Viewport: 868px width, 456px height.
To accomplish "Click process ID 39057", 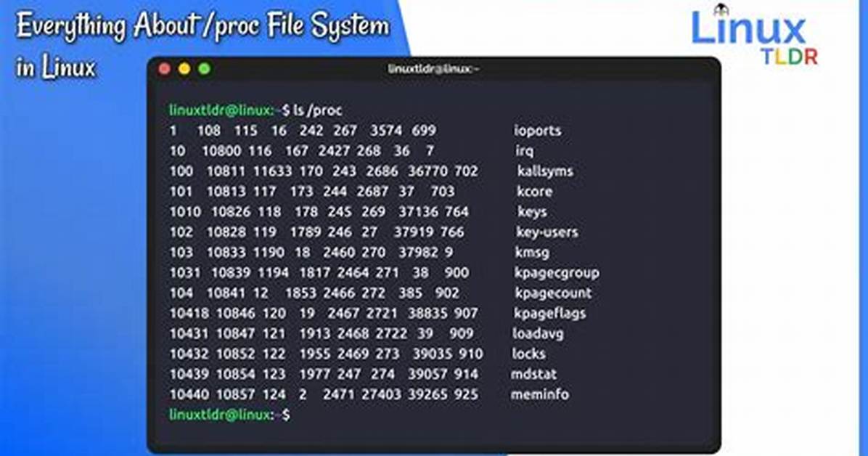I will (x=427, y=374).
